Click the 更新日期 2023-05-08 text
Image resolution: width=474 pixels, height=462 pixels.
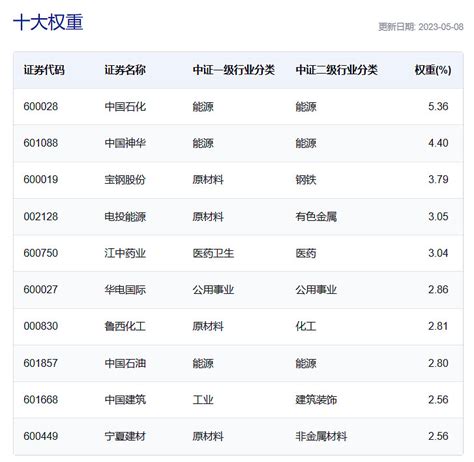coord(421,27)
